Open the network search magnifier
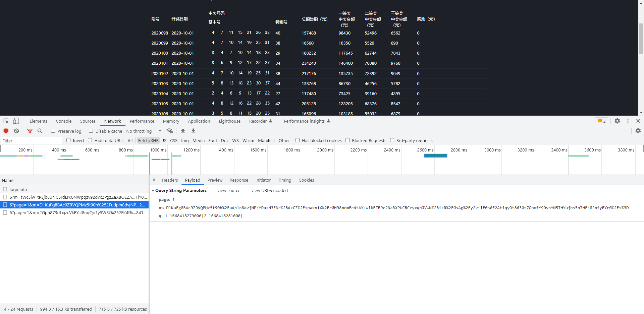The width and height of the screenshot is (644, 314). coord(40,131)
